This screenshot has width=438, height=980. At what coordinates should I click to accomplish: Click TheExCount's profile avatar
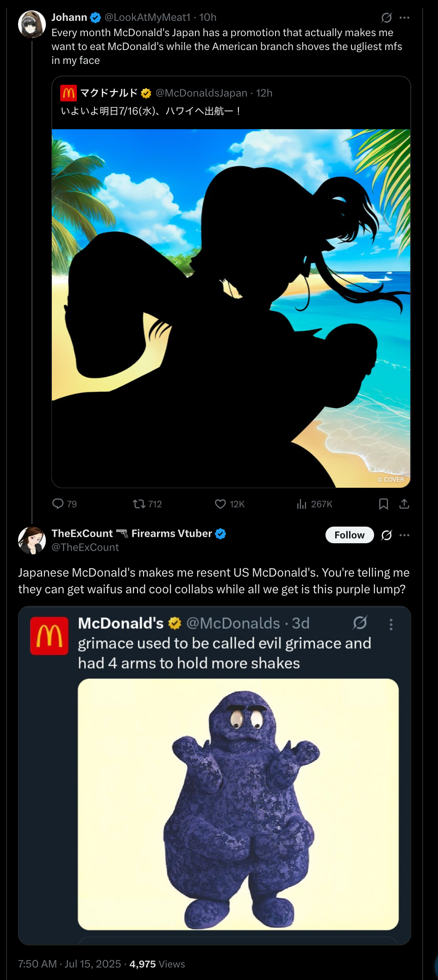31,540
